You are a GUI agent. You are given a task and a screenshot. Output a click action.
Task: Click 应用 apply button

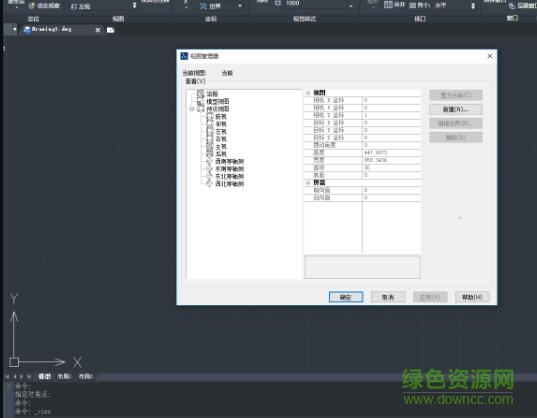tap(430, 297)
